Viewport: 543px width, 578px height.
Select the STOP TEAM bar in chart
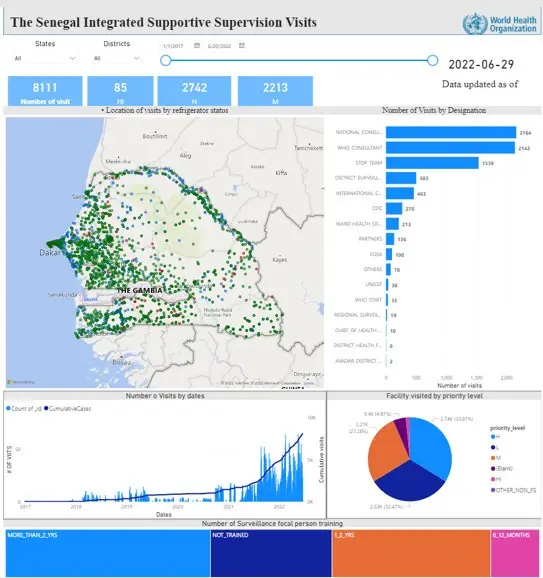coord(432,163)
